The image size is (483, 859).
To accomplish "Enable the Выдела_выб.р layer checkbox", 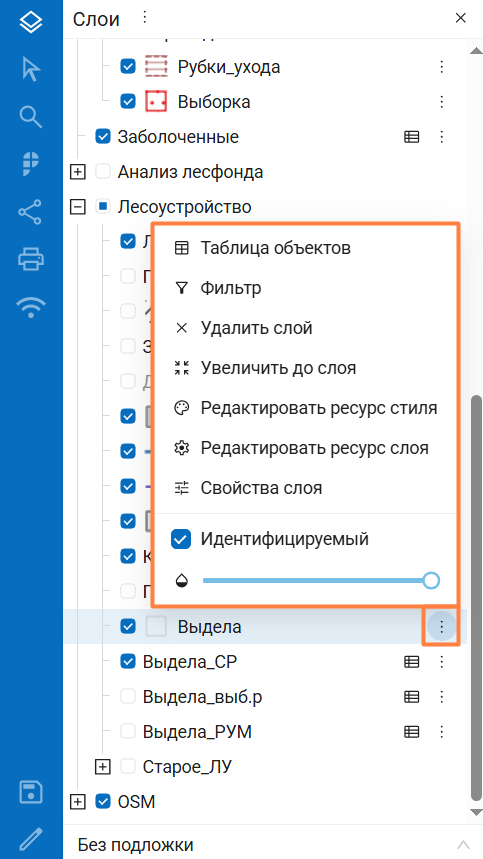I will (x=128, y=697).
